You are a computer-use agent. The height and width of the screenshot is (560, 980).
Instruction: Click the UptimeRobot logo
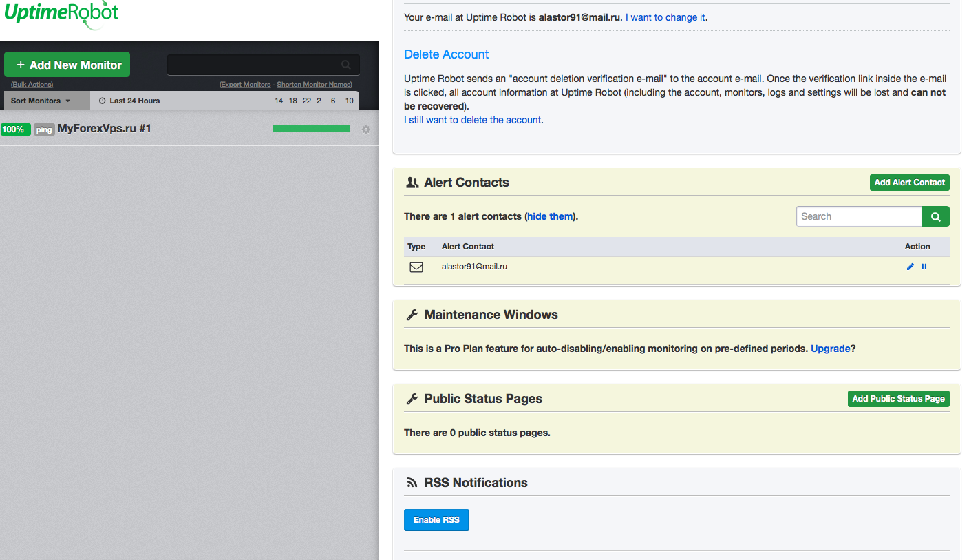[61, 14]
